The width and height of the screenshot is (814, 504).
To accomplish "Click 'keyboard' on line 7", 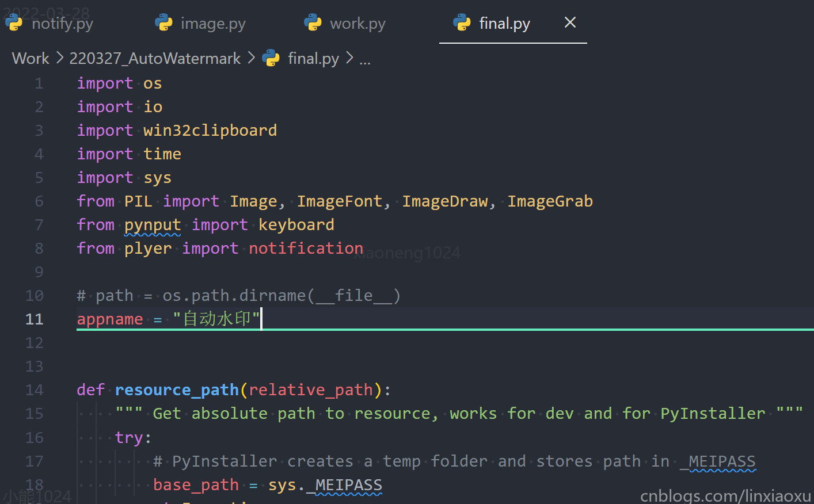I will pyautogui.click(x=296, y=225).
